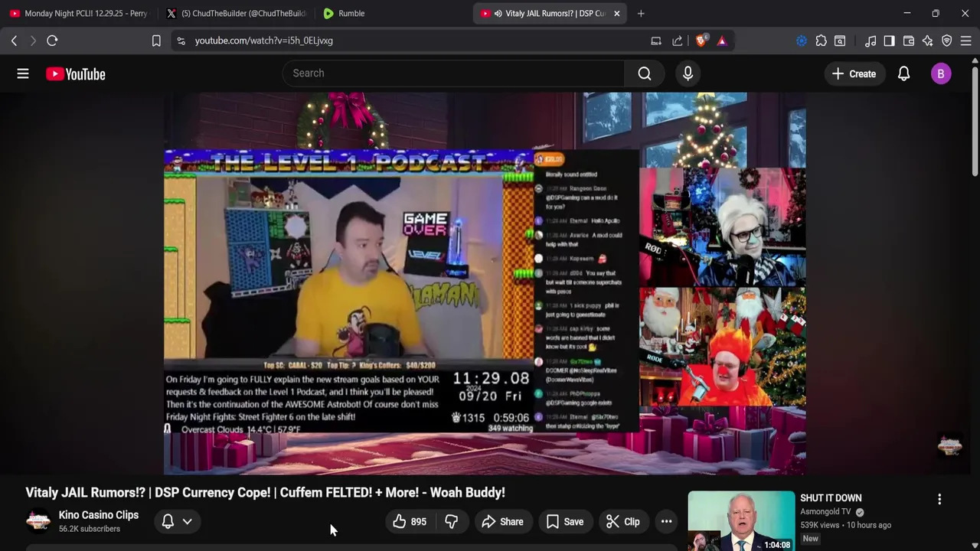This screenshot has width=980, height=551.
Task: Bookmark this page with the bookmark icon
Action: (x=156, y=41)
